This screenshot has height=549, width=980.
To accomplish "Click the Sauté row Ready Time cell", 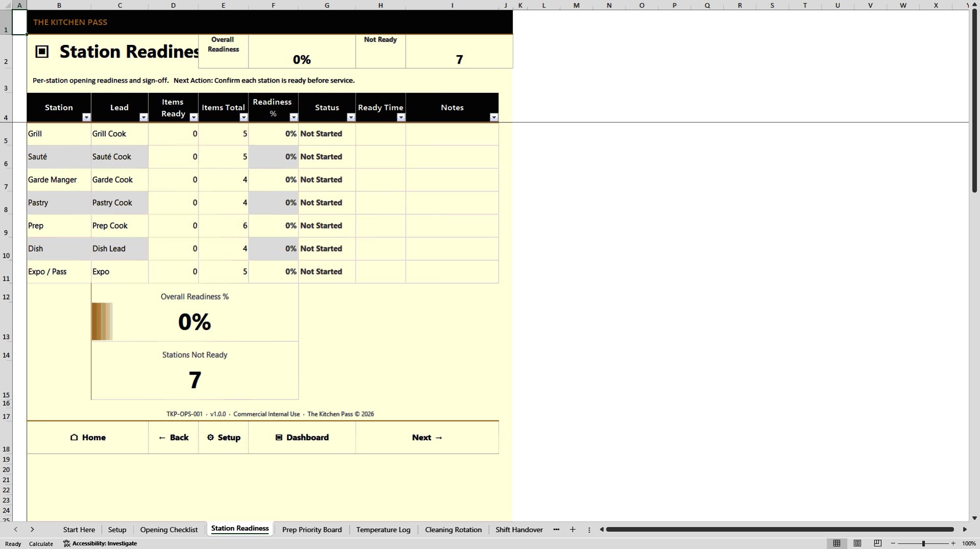I will tap(380, 157).
